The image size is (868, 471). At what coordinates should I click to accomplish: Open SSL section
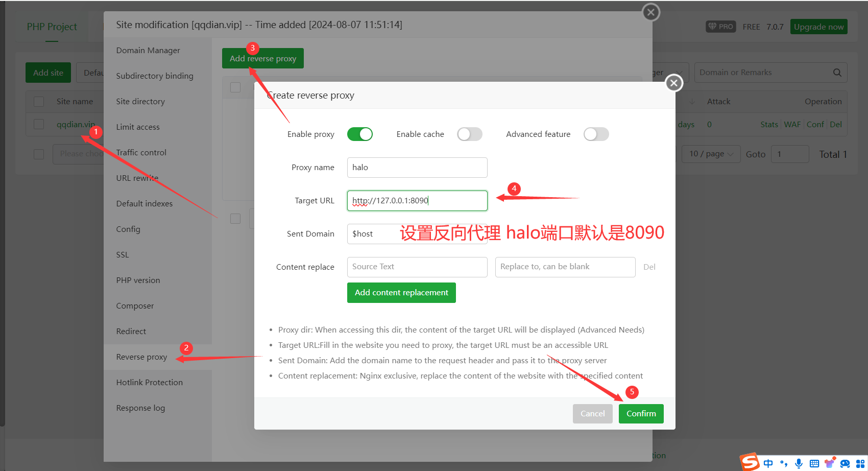point(123,255)
